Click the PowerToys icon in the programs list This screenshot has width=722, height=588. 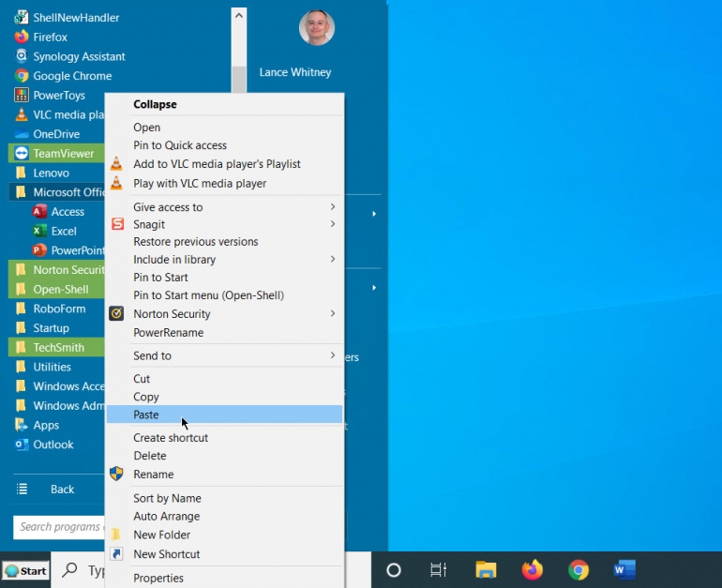(x=22, y=96)
